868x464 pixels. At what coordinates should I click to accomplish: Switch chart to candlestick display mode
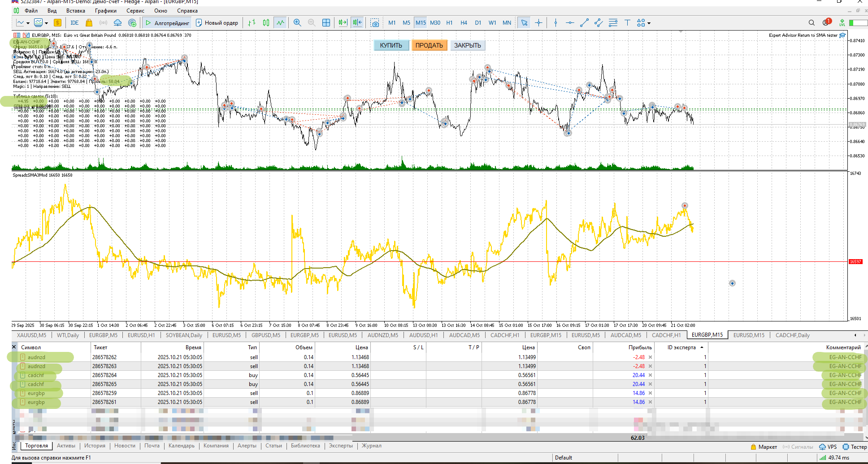[x=266, y=23]
